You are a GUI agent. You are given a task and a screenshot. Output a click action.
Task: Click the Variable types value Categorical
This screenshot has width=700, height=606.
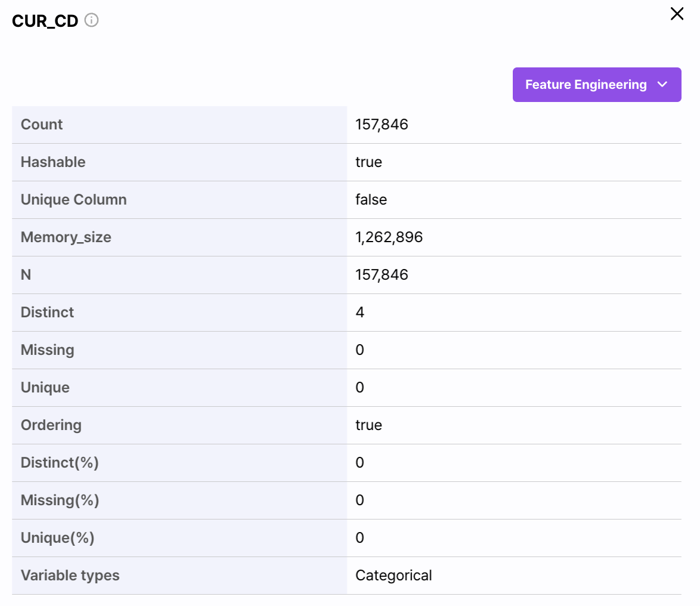click(394, 575)
